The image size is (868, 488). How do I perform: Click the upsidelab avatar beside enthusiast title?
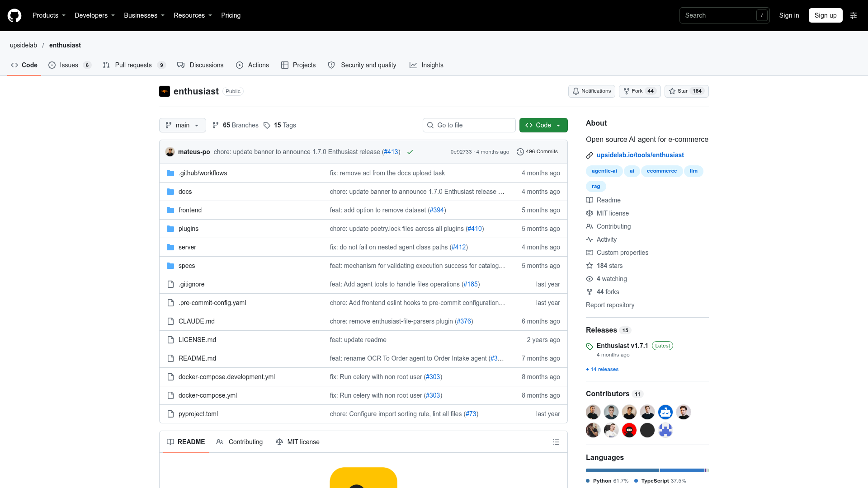[165, 91]
